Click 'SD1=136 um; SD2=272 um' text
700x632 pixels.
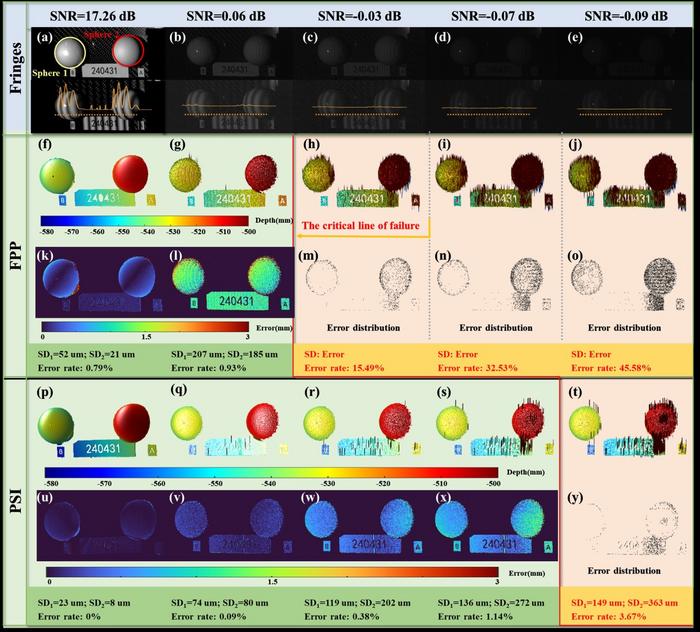coord(491,603)
